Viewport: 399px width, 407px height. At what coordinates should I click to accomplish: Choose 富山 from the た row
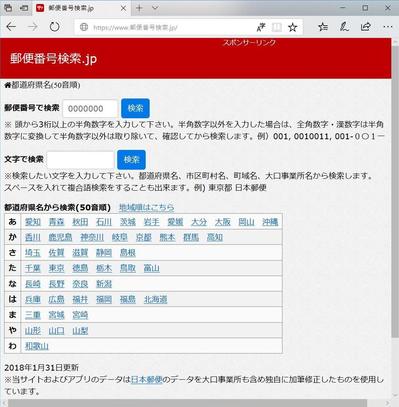pyautogui.click(x=152, y=268)
